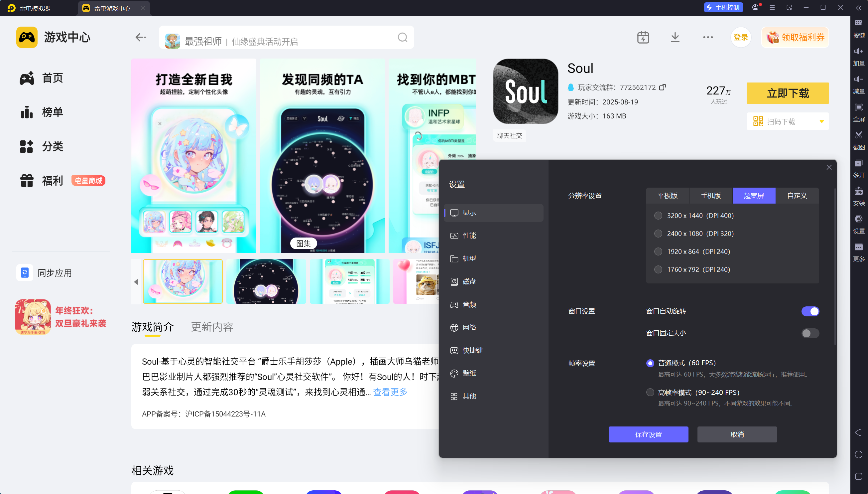Click the download manager arrow icon
This screenshot has height=494, width=868.
(x=675, y=37)
